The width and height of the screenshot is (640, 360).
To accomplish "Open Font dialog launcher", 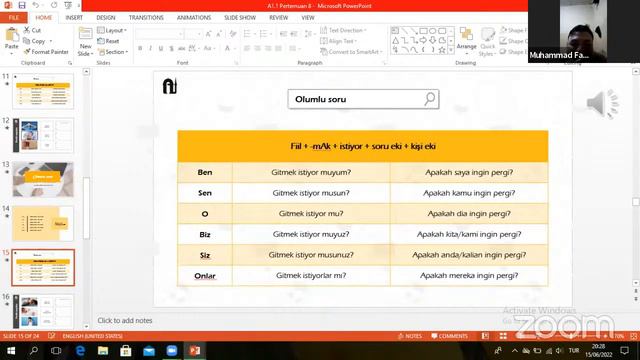I will click(x=236, y=63).
